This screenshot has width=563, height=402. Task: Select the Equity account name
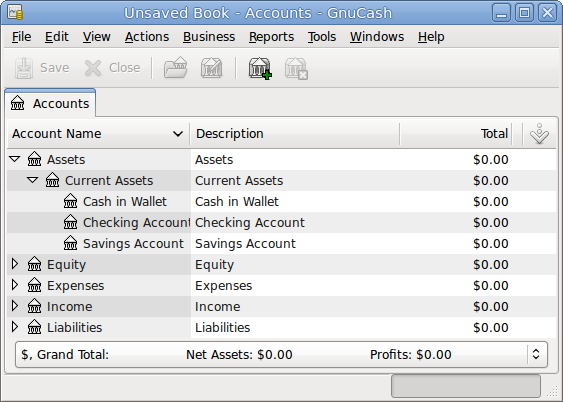click(x=66, y=265)
